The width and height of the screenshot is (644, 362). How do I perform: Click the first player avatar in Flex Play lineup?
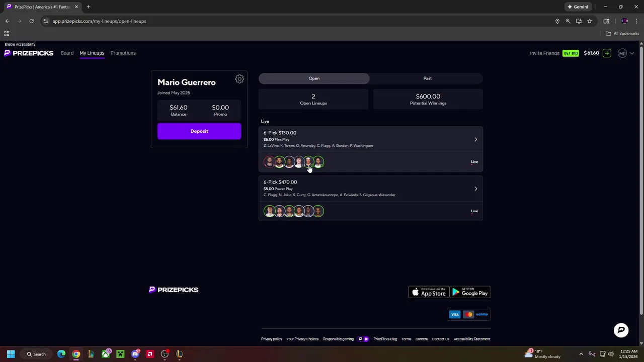point(269,162)
